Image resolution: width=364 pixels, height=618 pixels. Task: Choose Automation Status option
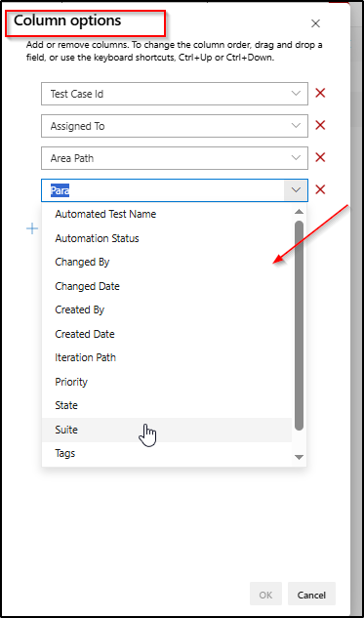[167, 238]
